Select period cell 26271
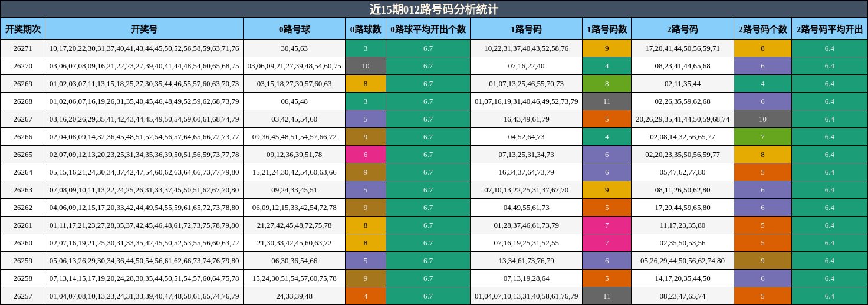Screen dimensions: 868x305 point(23,48)
